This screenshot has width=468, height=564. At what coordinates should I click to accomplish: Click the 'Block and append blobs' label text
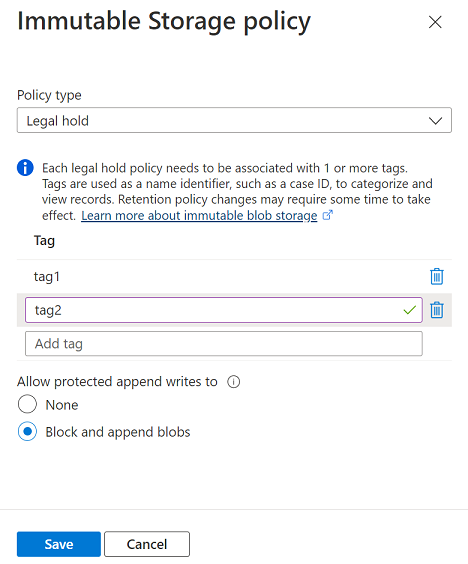point(118,432)
